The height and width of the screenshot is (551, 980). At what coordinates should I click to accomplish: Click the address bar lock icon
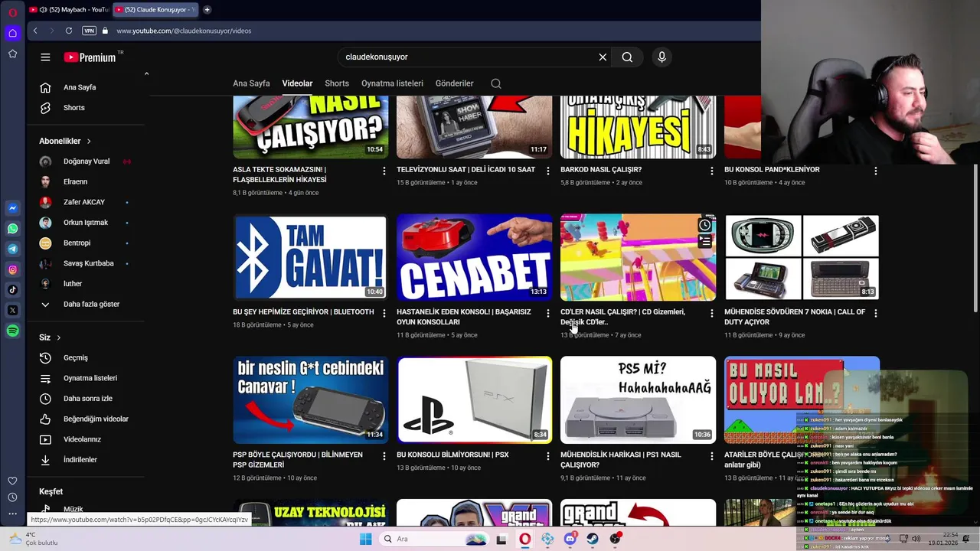pyautogui.click(x=106, y=31)
